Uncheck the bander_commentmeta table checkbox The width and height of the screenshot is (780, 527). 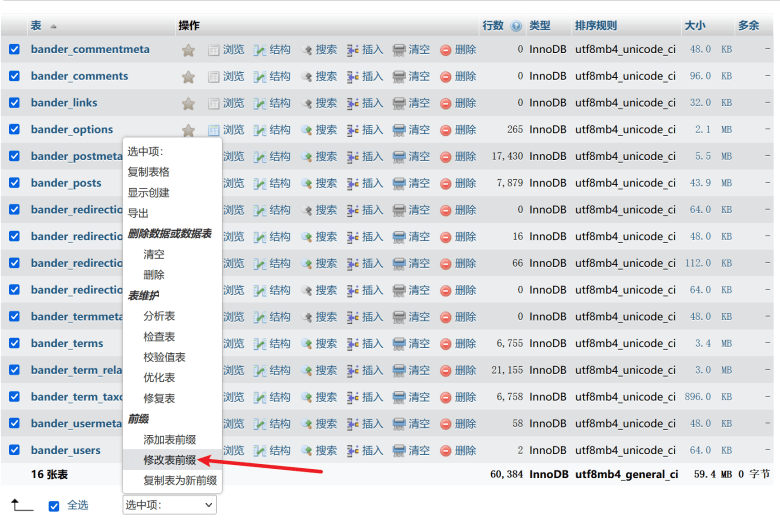[14, 49]
